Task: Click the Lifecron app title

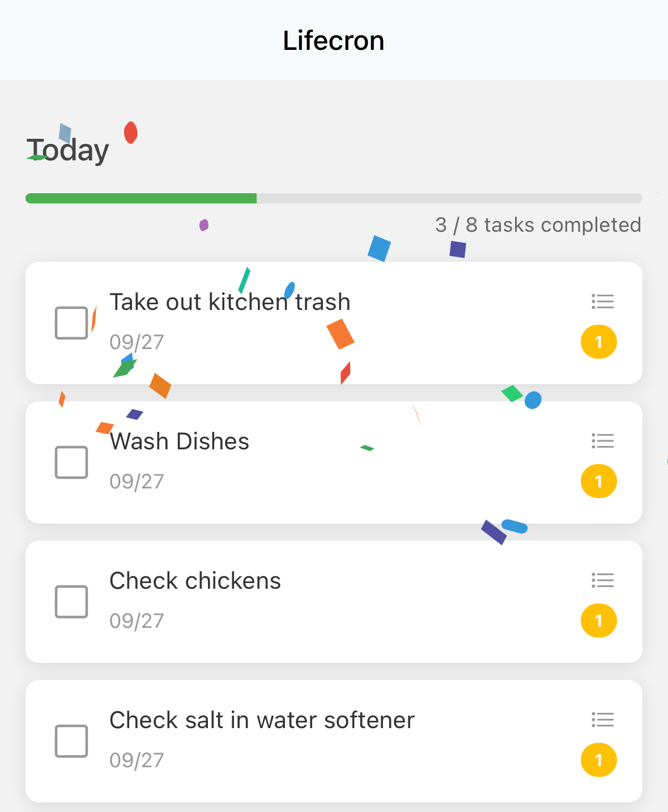Action: 334,41
